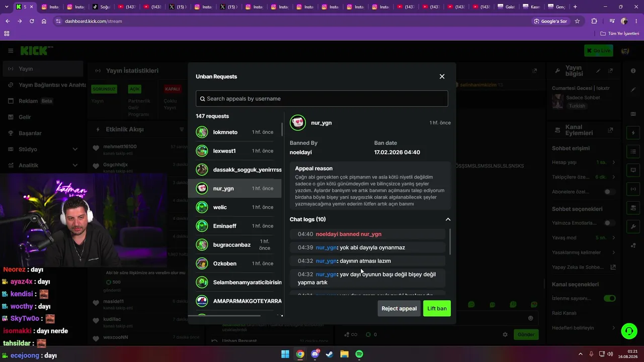644x362 pixels.
Task: Reject the appeal from nur_ygn
Action: coord(399,308)
